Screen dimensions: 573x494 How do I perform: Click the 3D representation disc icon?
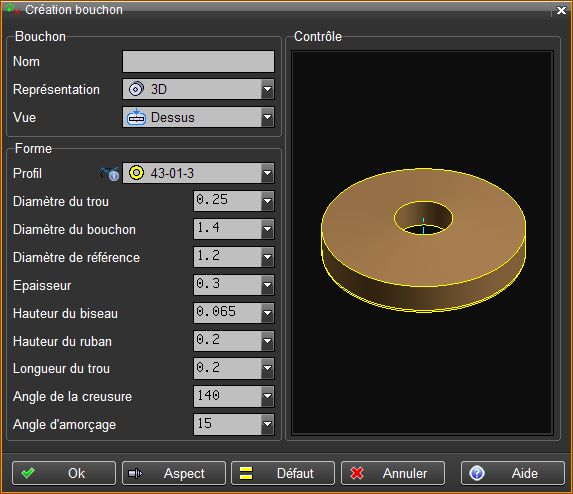[x=136, y=89]
